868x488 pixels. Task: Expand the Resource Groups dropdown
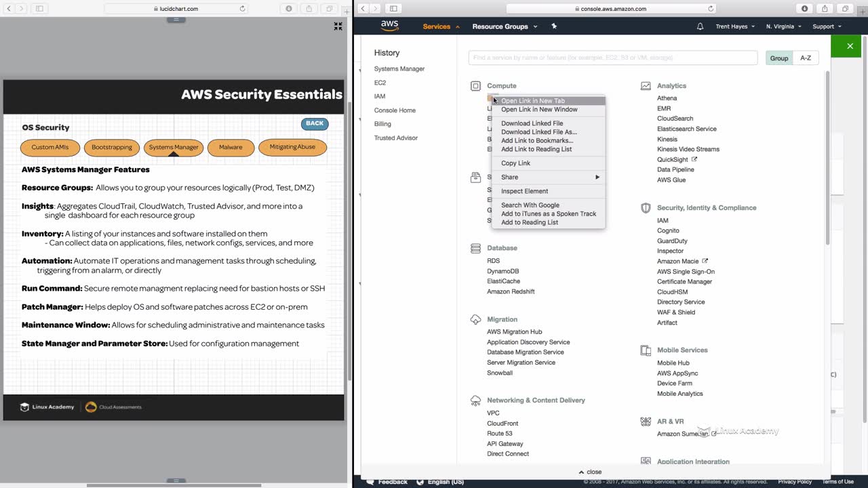click(505, 26)
